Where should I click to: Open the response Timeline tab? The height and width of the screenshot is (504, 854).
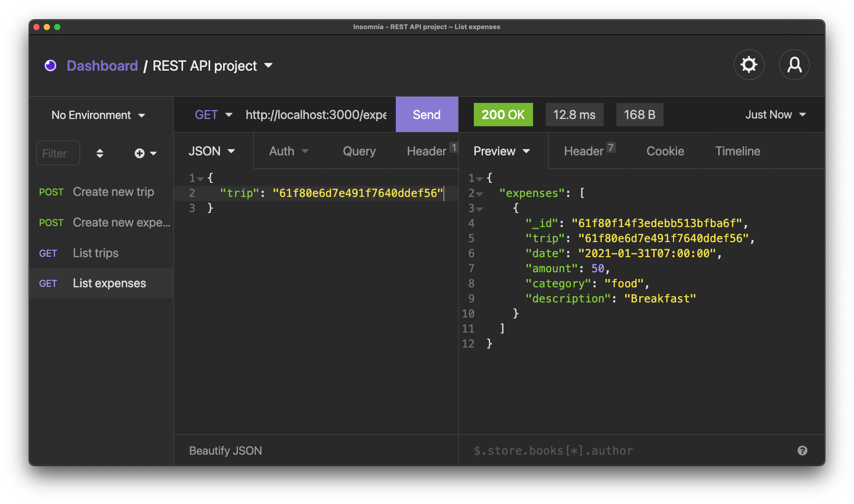click(737, 151)
